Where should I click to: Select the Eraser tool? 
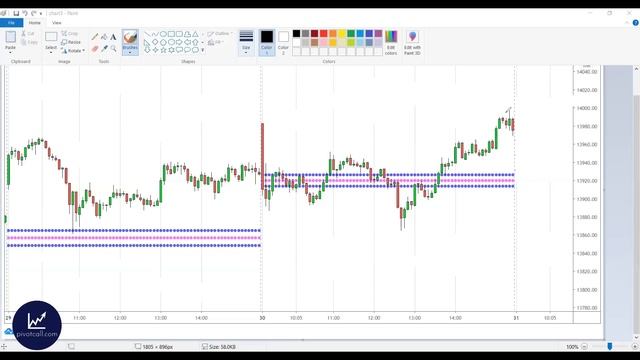coord(95,49)
